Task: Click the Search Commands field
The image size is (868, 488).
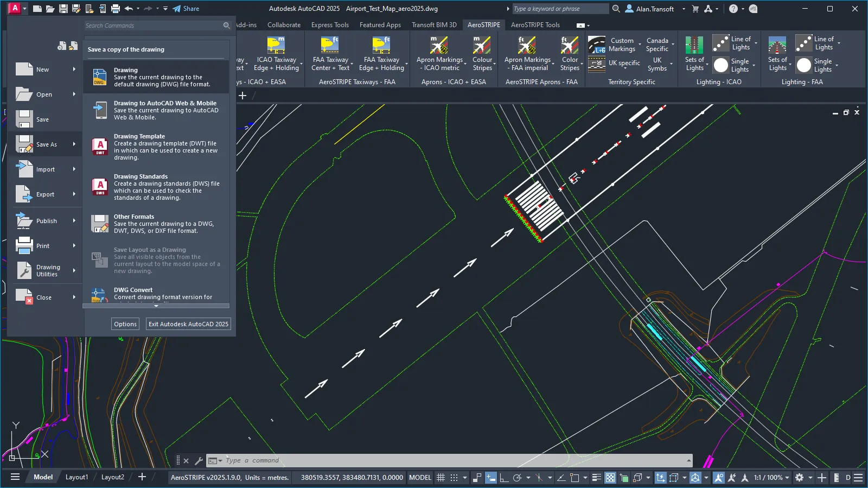Action: 157,26
